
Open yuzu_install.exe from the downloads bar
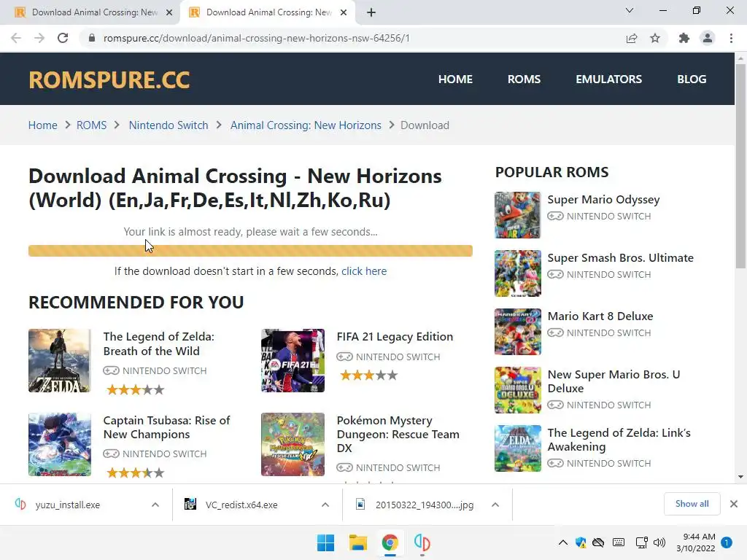[x=68, y=505]
